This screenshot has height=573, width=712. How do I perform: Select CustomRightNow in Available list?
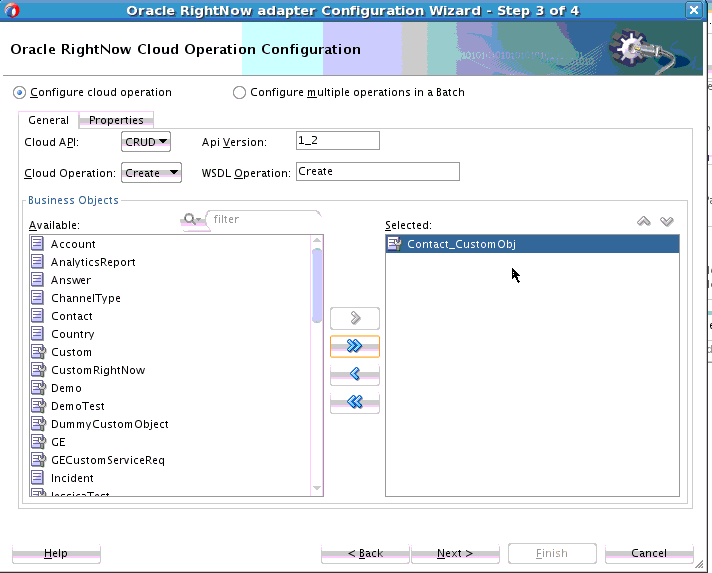point(98,370)
